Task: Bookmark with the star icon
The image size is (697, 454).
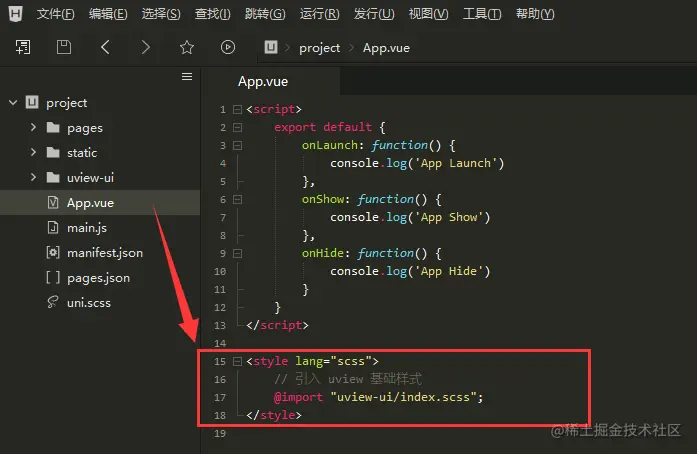Action: click(187, 47)
